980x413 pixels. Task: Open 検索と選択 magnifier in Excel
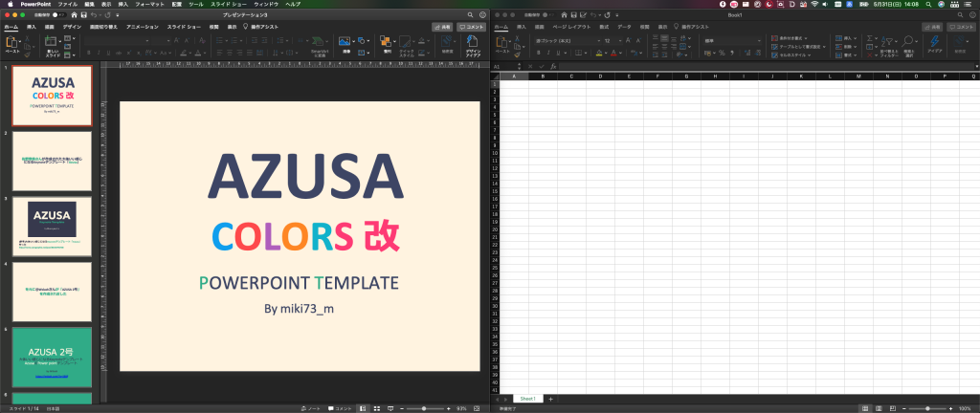coord(908,47)
